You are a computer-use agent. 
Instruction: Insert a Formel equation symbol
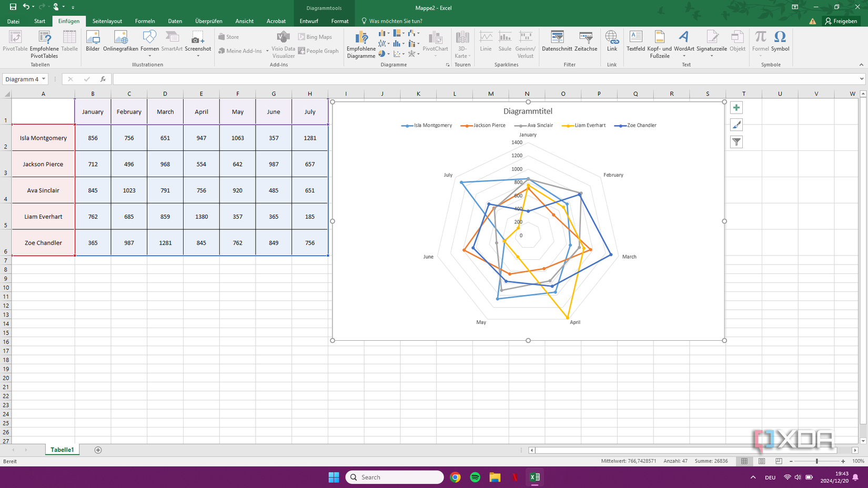760,44
